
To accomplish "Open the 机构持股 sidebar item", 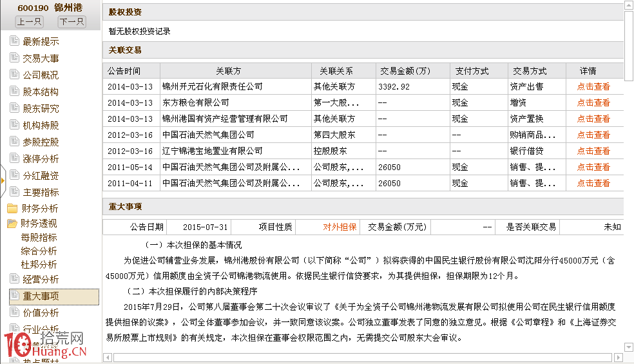I will point(41,126).
